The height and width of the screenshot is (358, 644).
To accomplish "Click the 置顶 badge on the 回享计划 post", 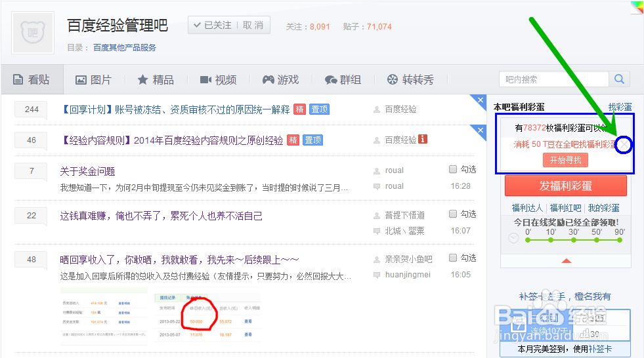I will click(x=319, y=109).
